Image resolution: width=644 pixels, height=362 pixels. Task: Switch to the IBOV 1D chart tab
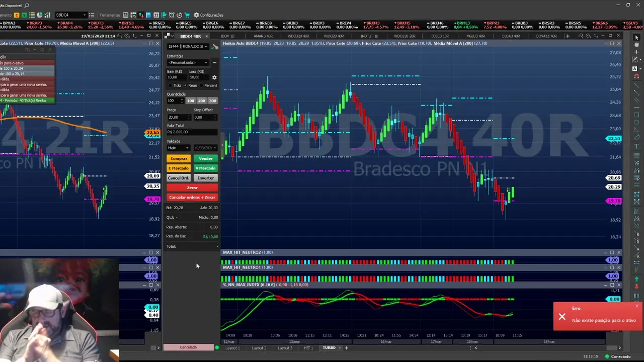(x=227, y=36)
